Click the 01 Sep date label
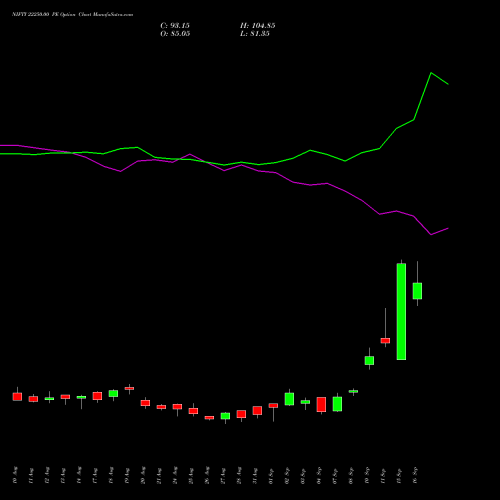500x500 pixels. click(x=271, y=475)
